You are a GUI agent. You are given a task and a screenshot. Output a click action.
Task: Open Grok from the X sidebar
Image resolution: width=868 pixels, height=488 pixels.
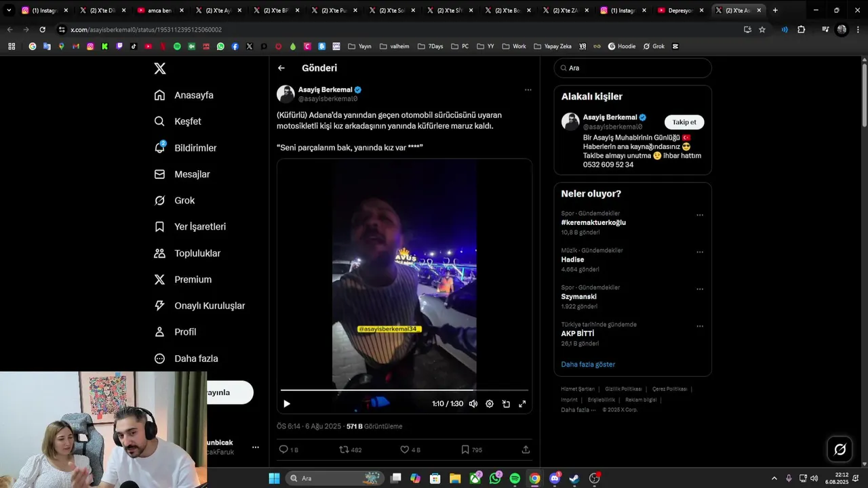174,201
